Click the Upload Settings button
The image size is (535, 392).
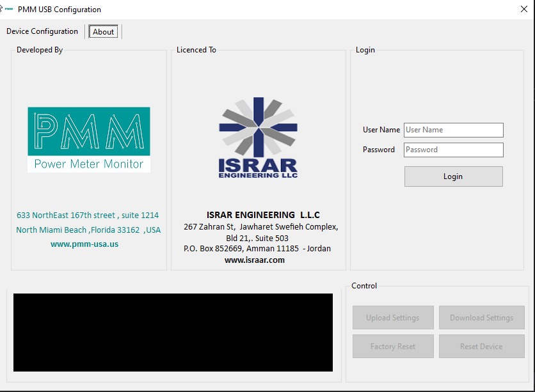[x=393, y=317]
